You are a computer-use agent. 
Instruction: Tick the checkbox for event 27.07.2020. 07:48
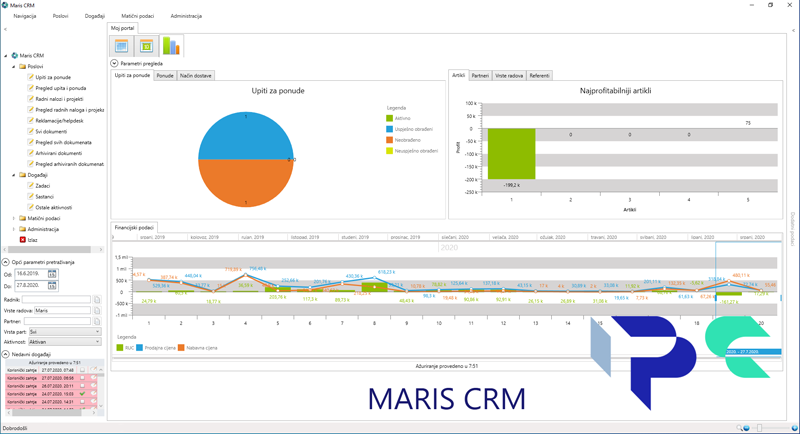(83, 370)
